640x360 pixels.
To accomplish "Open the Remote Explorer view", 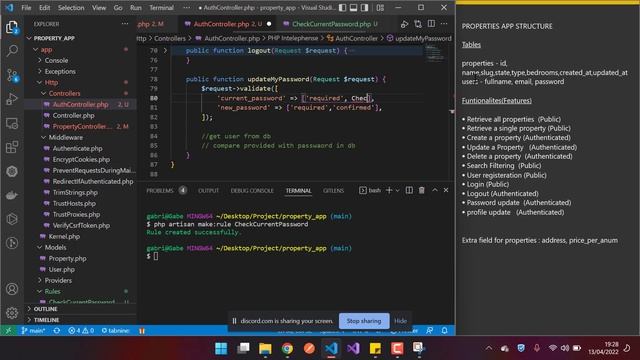I will [x=12, y=123].
